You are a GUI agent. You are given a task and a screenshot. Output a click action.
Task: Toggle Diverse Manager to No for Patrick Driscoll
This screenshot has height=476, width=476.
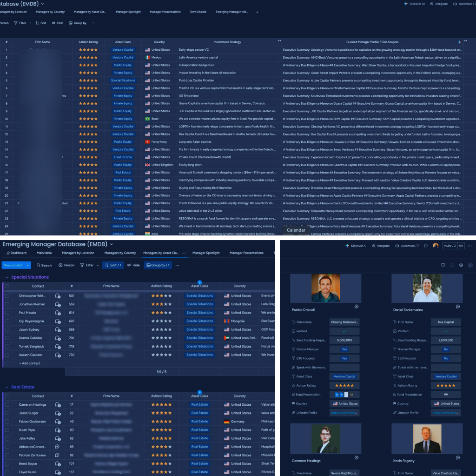pos(344,349)
